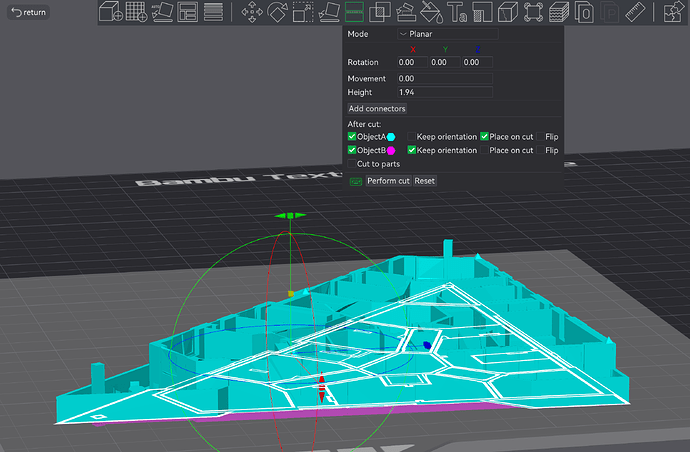
Task: Click the Rotation Y input field
Action: pos(444,62)
